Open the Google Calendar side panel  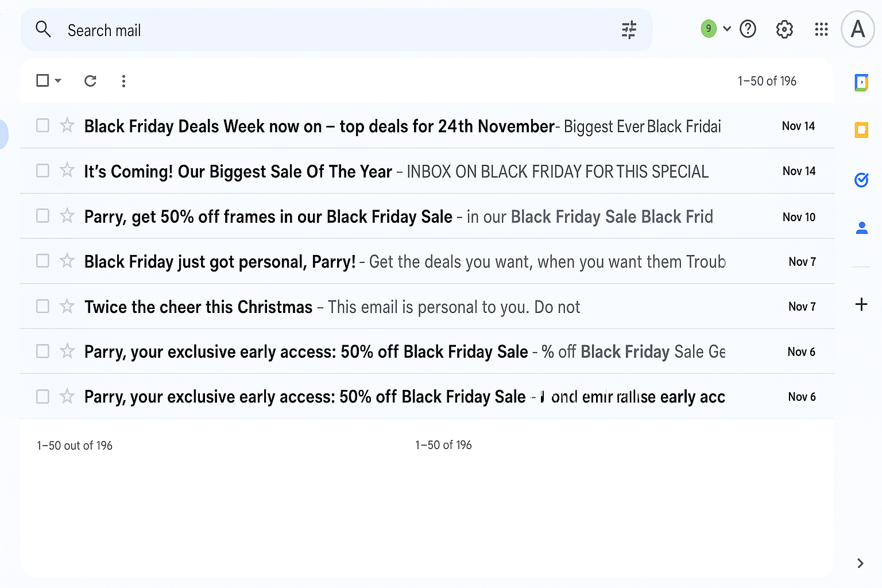(861, 82)
